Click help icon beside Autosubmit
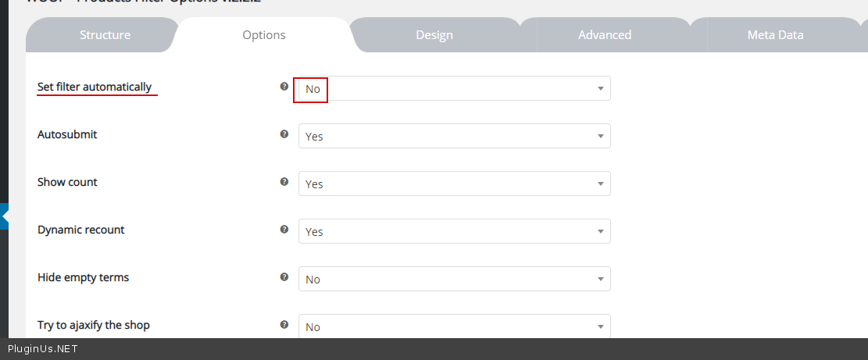The image size is (868, 360). click(x=284, y=134)
